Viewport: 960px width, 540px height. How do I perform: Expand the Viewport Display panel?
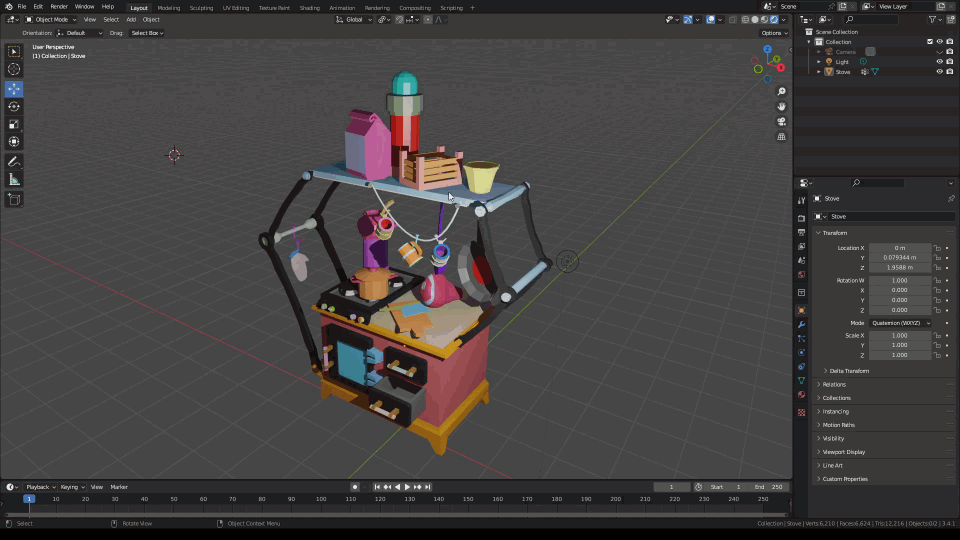tap(843, 452)
